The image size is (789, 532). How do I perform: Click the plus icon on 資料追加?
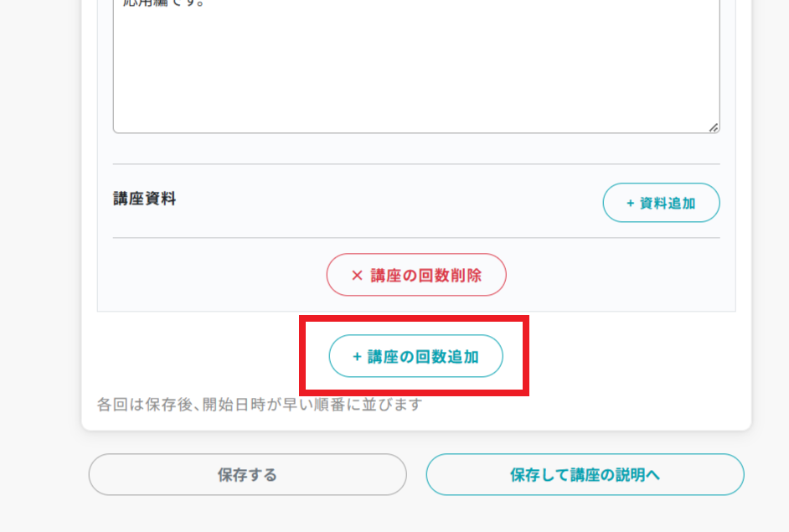click(631, 203)
